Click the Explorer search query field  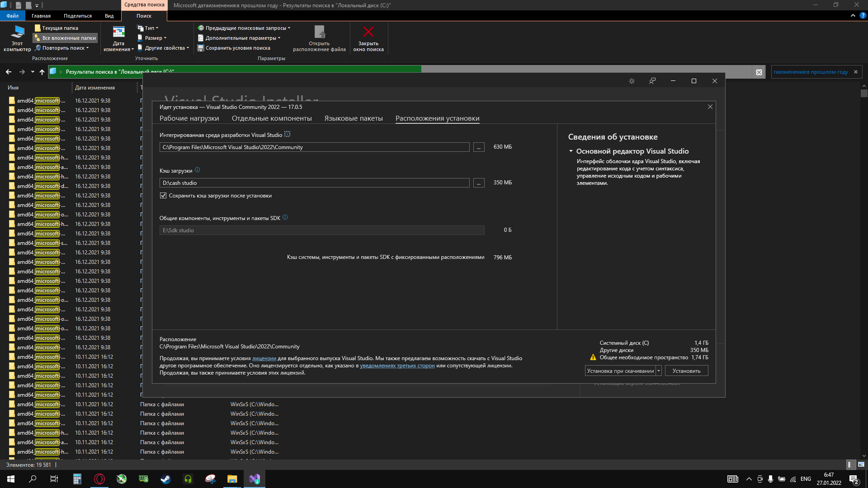(811, 72)
